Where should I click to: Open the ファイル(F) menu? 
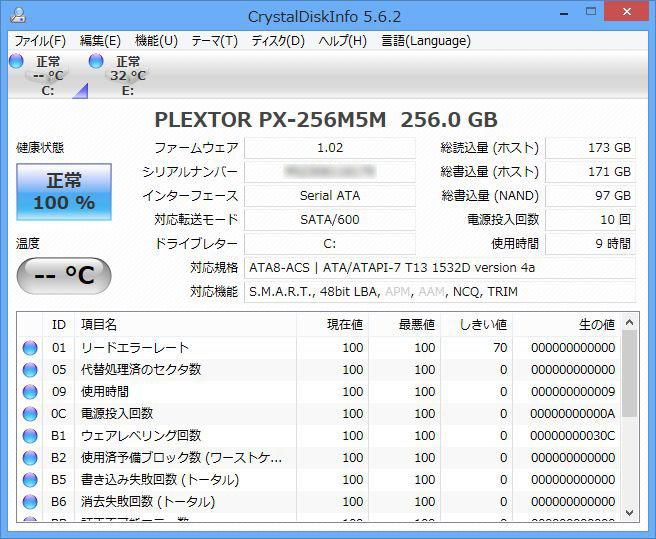pyautogui.click(x=40, y=41)
